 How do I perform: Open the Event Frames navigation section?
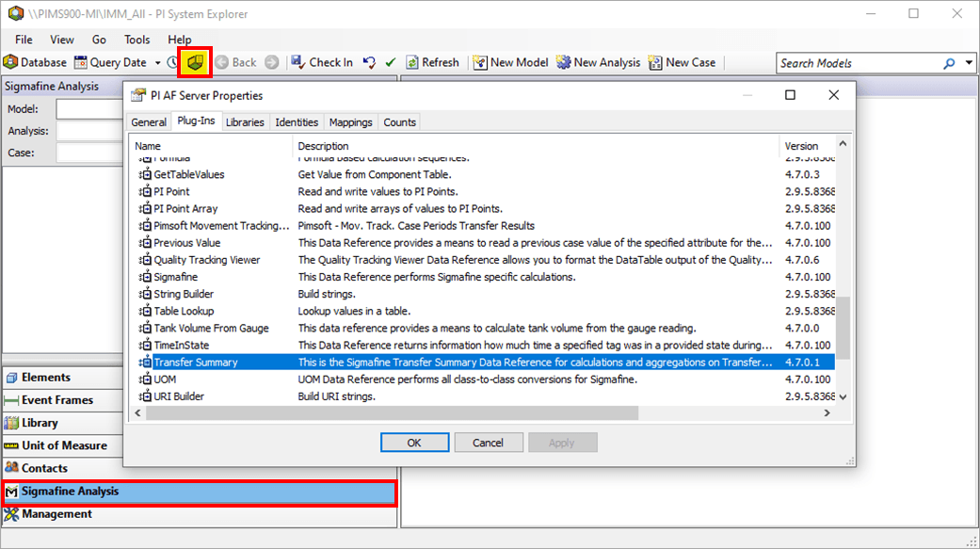point(57,400)
